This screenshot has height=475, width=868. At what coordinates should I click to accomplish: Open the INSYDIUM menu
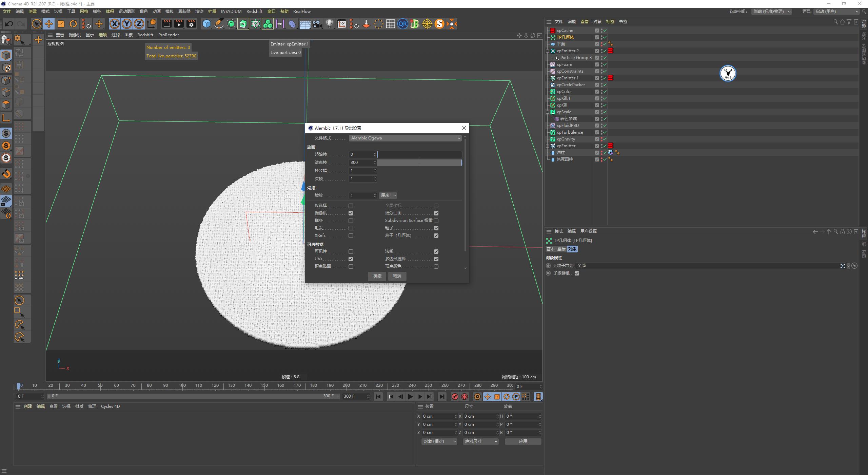[x=231, y=11]
